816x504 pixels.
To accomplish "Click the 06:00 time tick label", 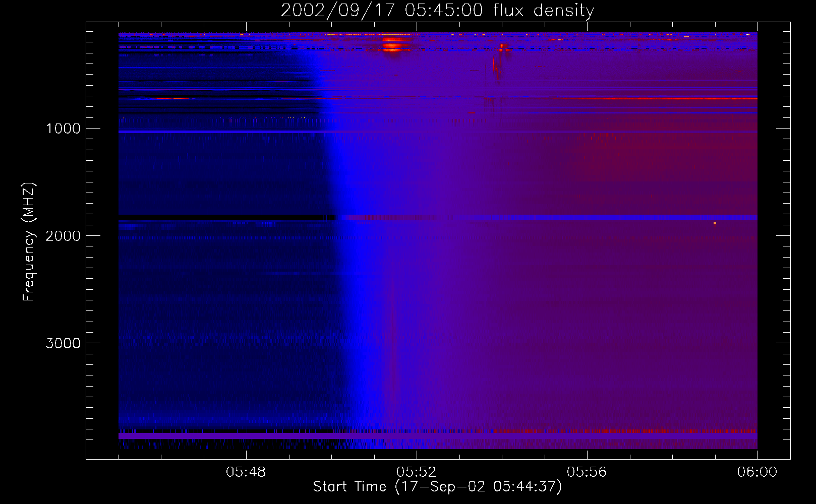I will tap(757, 472).
